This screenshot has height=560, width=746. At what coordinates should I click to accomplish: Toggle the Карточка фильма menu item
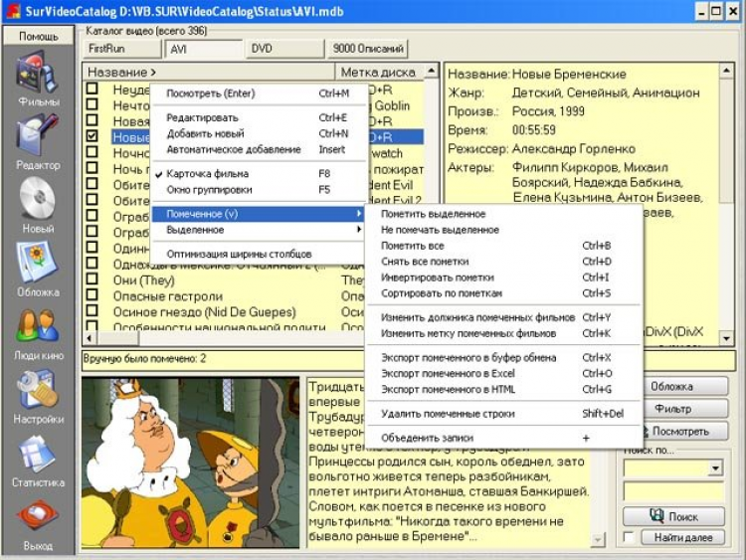click(x=260, y=174)
